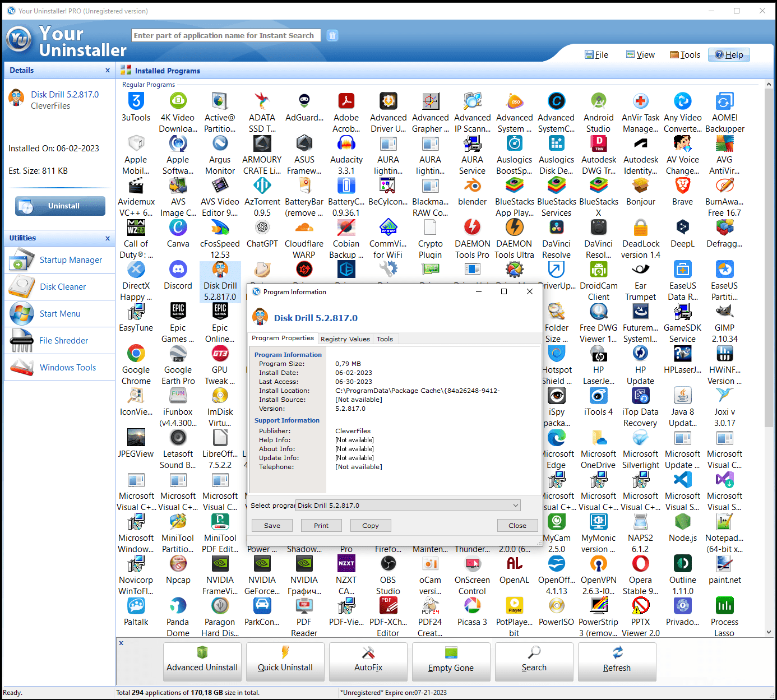
Task: Click the Advanced Uninstall toolbar button
Action: 202,661
